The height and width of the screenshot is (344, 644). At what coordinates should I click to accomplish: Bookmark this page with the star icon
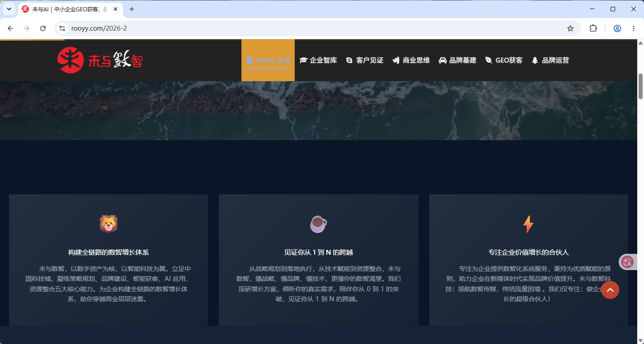pyautogui.click(x=570, y=28)
